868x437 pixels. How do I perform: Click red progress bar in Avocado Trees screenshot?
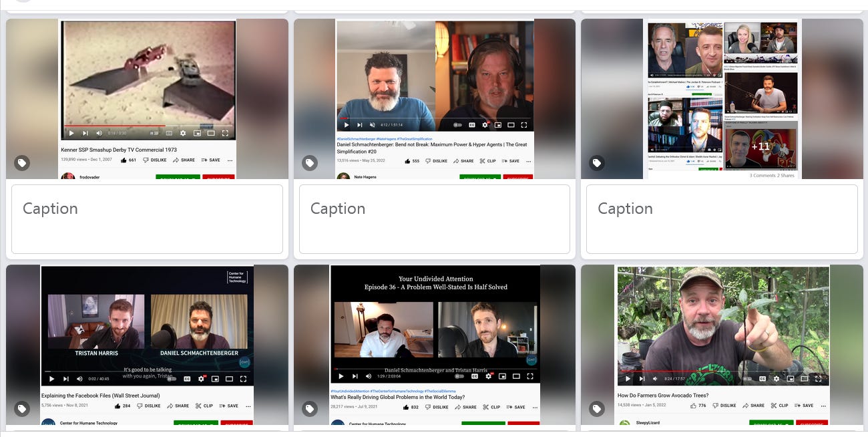(668, 371)
